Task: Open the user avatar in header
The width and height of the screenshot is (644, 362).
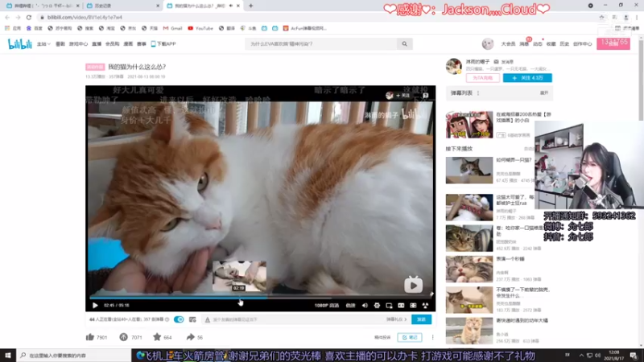Action: point(488,43)
